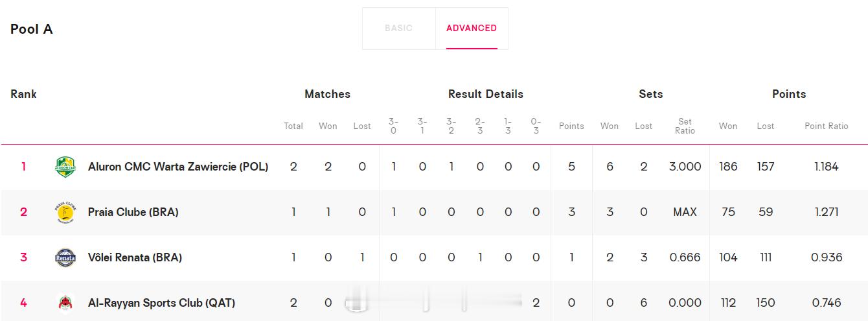This screenshot has width=868, height=321.
Task: Select the ADVANCED standings tab
Action: click(472, 29)
